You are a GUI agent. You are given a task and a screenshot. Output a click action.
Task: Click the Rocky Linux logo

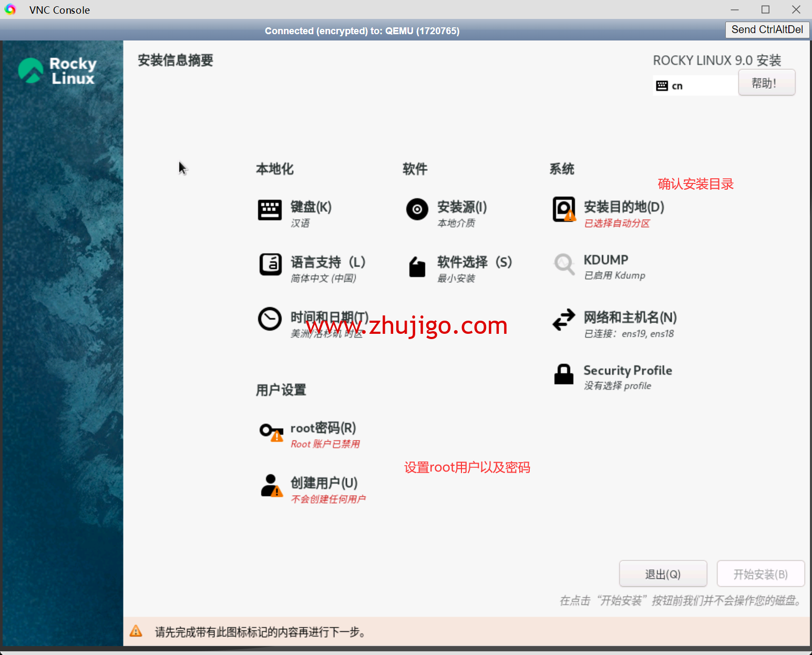point(57,70)
